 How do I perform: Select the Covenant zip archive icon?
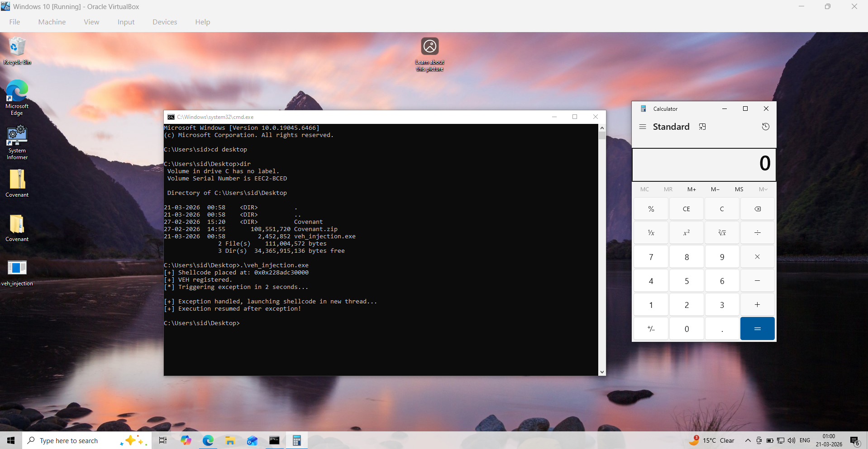coord(17,183)
